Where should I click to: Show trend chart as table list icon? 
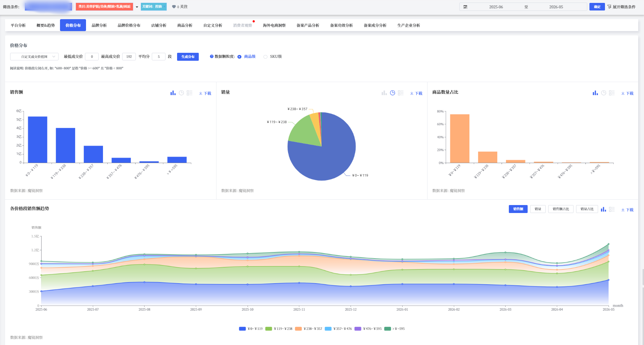(612, 209)
